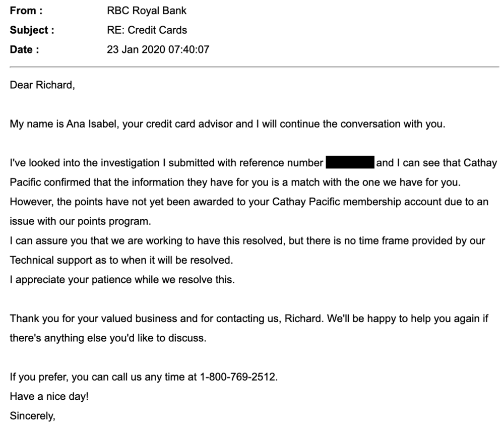The image size is (504, 430).
Task: Click the "From :" header label
Action: (26, 11)
